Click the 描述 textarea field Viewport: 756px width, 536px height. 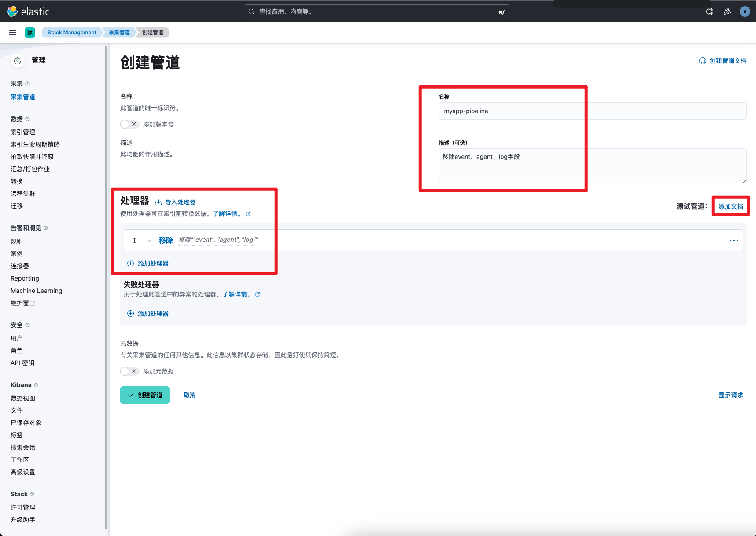tap(593, 166)
